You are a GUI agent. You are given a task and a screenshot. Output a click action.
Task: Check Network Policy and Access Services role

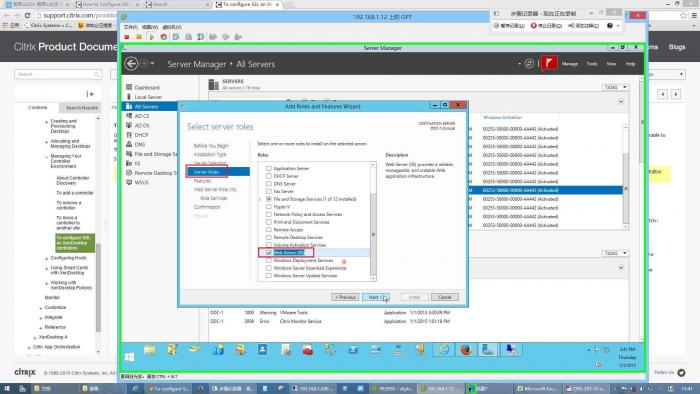click(x=269, y=214)
